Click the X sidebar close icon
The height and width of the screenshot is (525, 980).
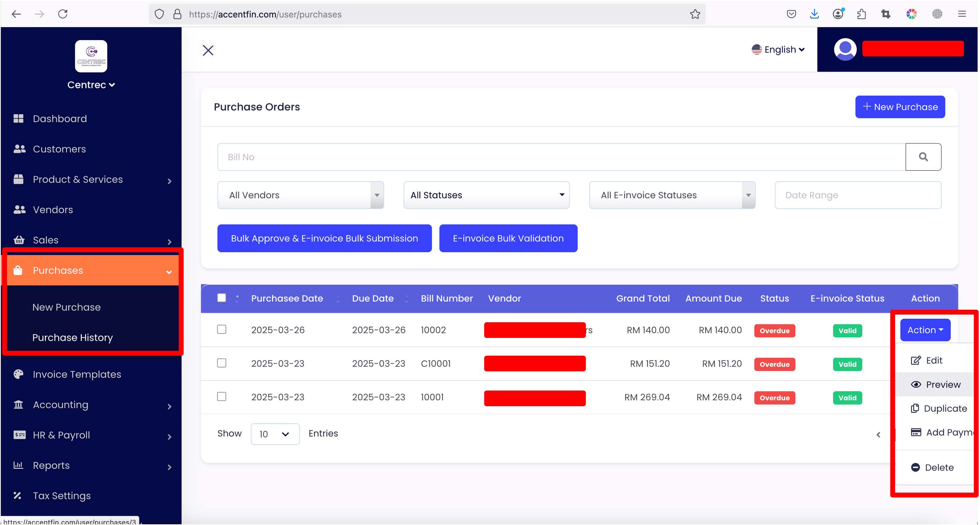coord(208,50)
